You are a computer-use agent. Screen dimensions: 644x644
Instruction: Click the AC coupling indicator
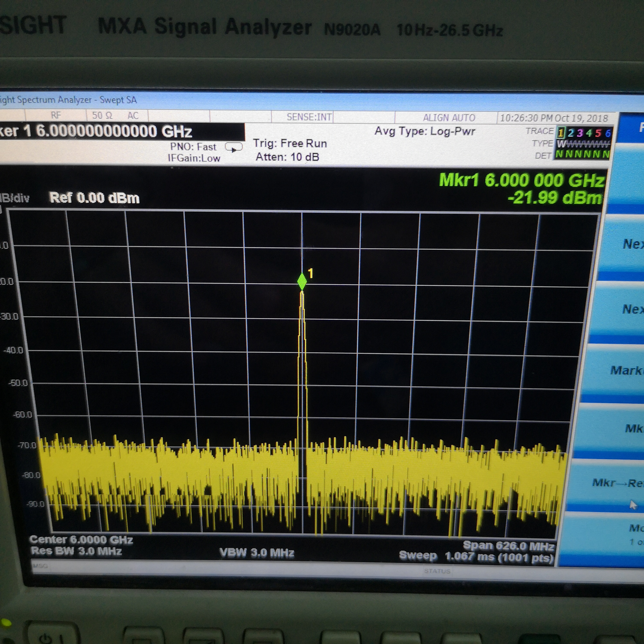pos(133,116)
